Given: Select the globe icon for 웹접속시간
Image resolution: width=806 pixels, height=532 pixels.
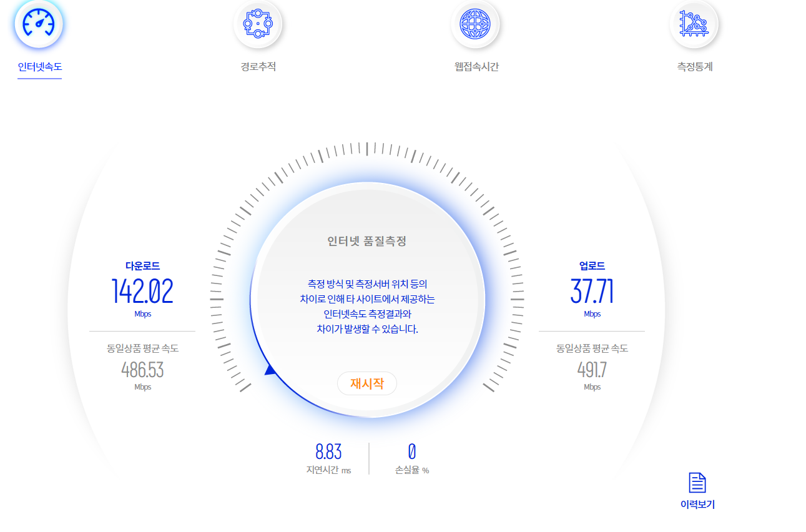Looking at the screenshot, I should pos(475,24).
